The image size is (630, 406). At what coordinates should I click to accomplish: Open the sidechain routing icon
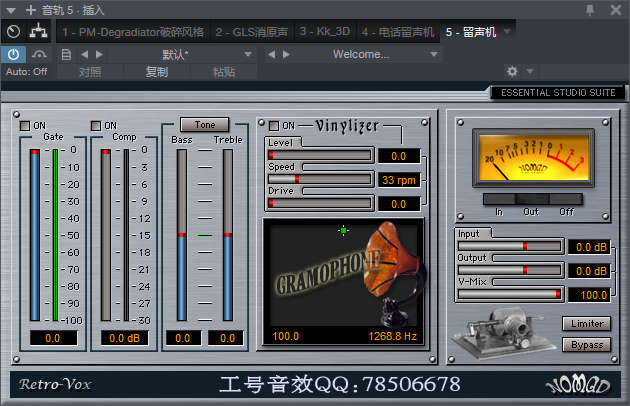pyautogui.click(x=38, y=31)
